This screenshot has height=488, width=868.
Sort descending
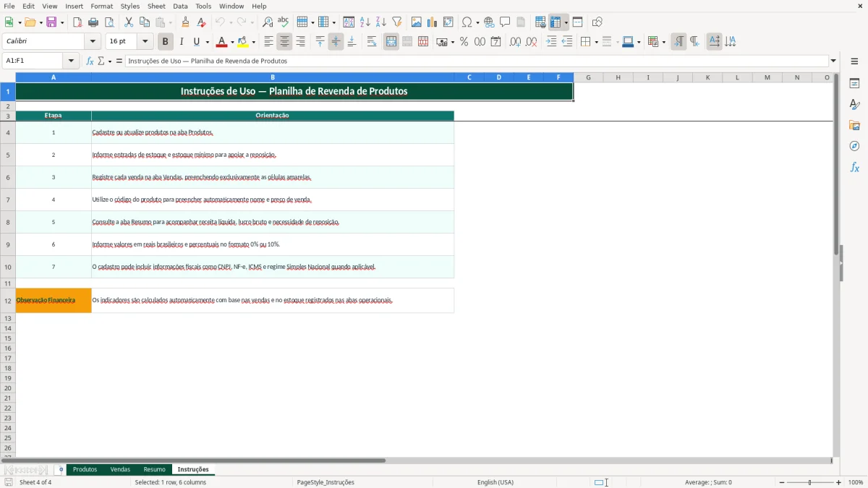point(381,22)
